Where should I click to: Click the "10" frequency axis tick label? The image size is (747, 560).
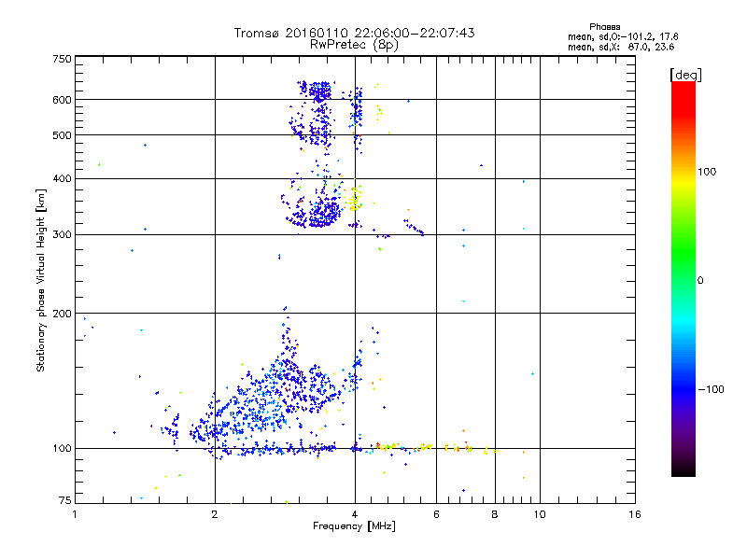tap(540, 514)
